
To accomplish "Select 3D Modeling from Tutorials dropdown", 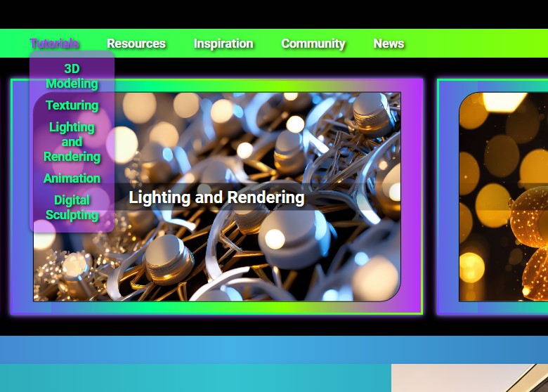I will (72, 76).
